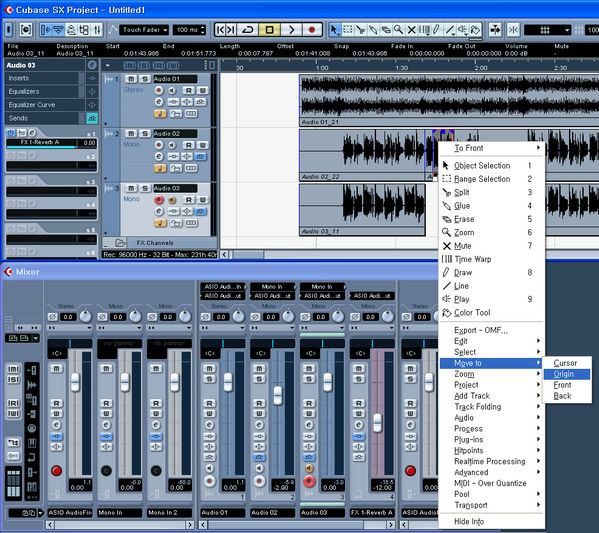Click Hide Info in context menu
Viewport: 599px width, 533px height.
click(x=492, y=521)
